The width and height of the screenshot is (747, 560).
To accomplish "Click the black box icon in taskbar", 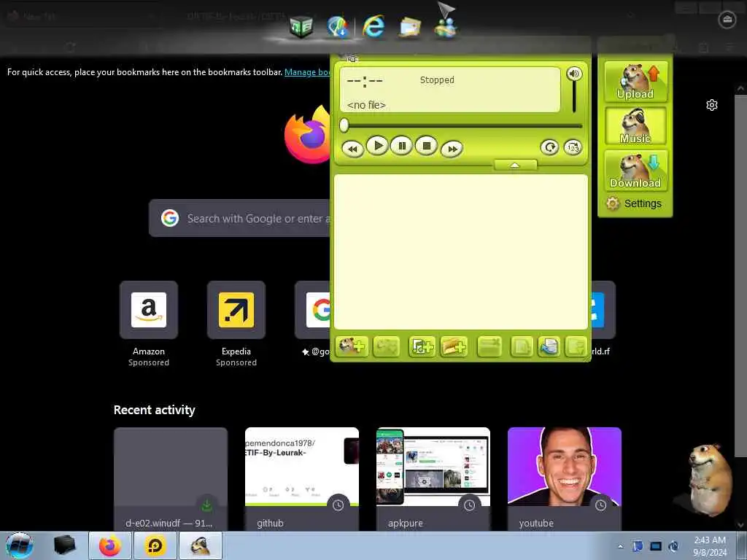I will click(x=65, y=545).
